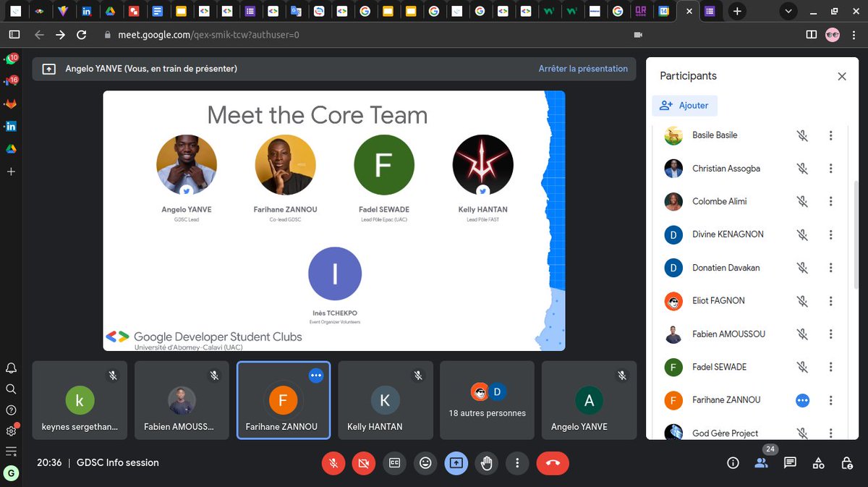Open the tab search dropdown arrow

788,12
